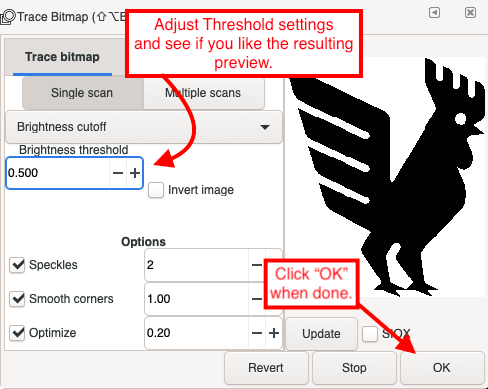Viewport: 488px width, 389px height.
Task: Click the Stop button
Action: click(x=354, y=368)
